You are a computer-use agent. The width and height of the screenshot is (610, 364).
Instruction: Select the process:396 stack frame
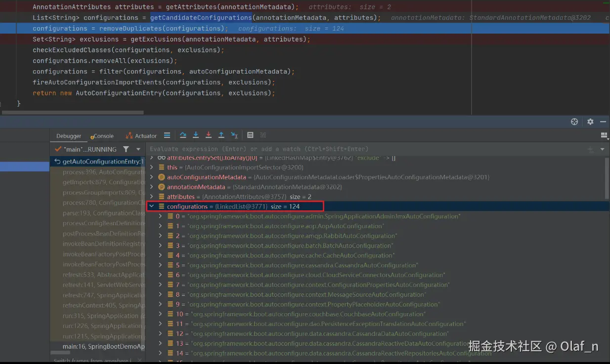pos(97,172)
